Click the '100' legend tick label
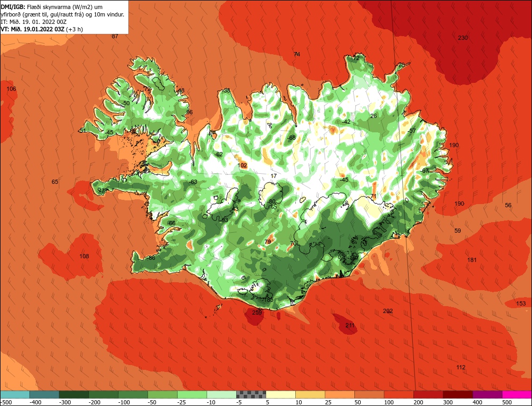532x406 pixels. pos(389,402)
